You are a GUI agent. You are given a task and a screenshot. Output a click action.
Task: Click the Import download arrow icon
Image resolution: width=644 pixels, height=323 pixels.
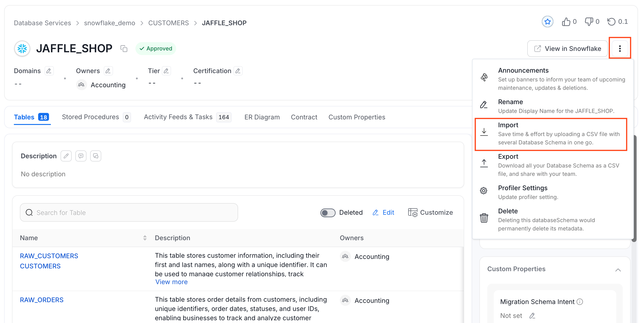click(484, 132)
